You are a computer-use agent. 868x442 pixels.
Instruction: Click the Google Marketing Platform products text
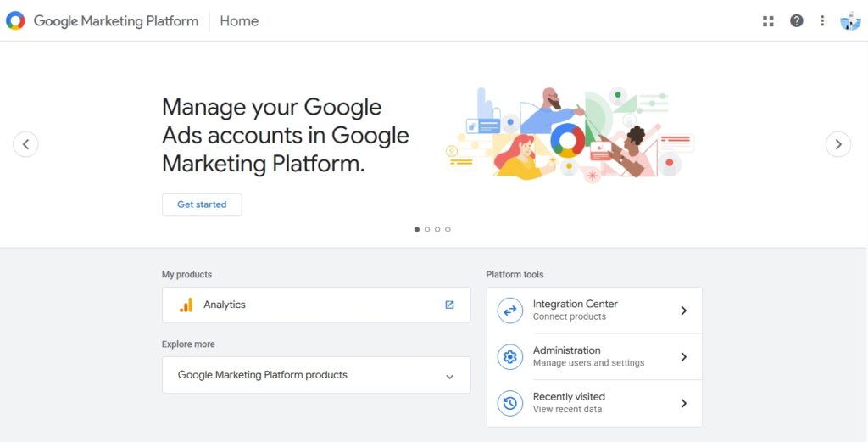(263, 375)
